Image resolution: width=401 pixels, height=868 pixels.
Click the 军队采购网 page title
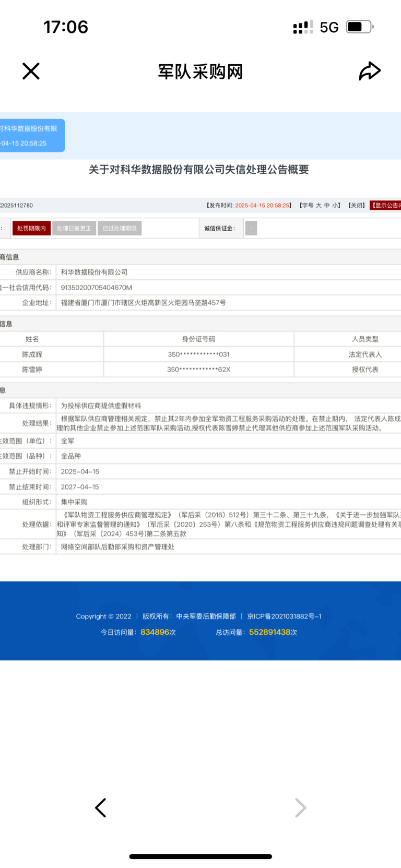[x=200, y=72]
